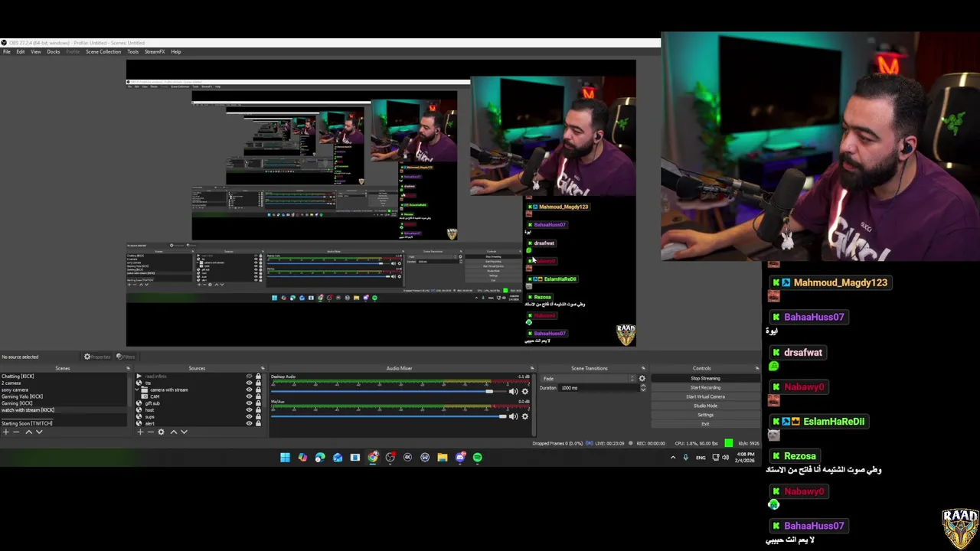980x551 pixels.
Task: Add a new source with plus icon
Action: 140,432
